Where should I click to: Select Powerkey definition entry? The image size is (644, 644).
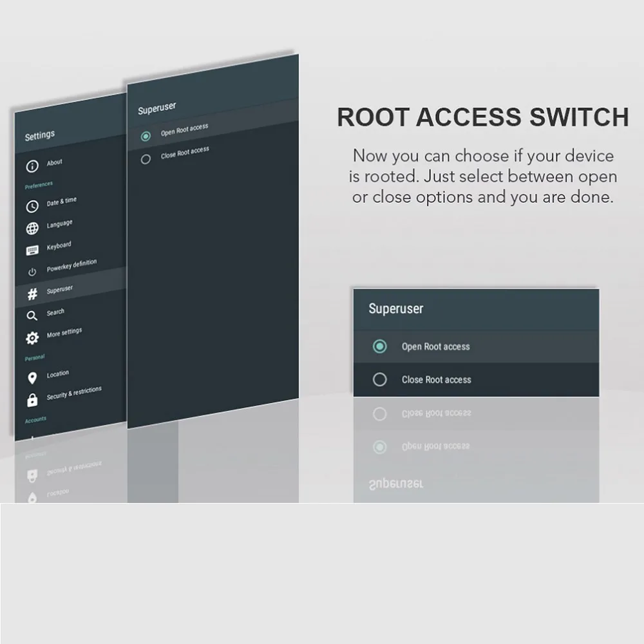72,265
